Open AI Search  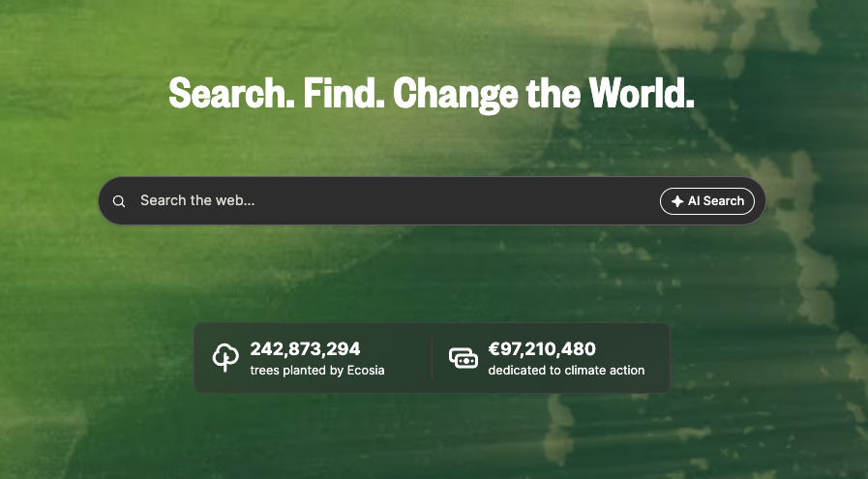(x=707, y=201)
